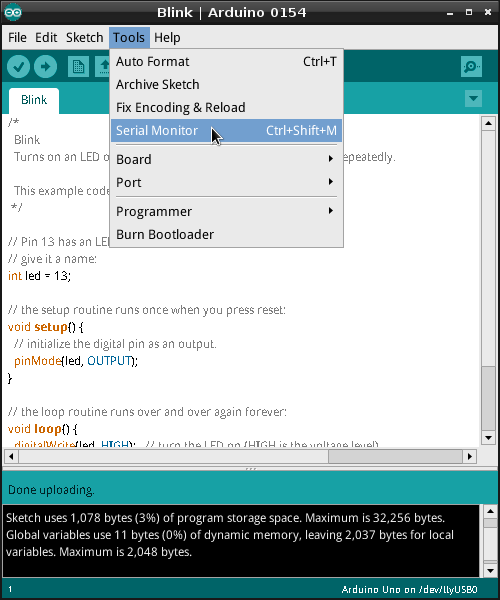
Task: Expand the Port submenu
Action: (226, 182)
